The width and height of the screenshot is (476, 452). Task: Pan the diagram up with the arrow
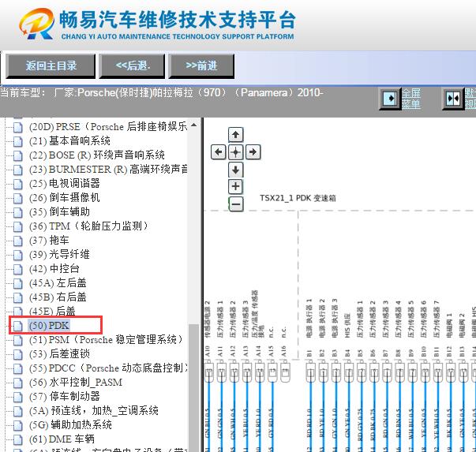[235, 135]
